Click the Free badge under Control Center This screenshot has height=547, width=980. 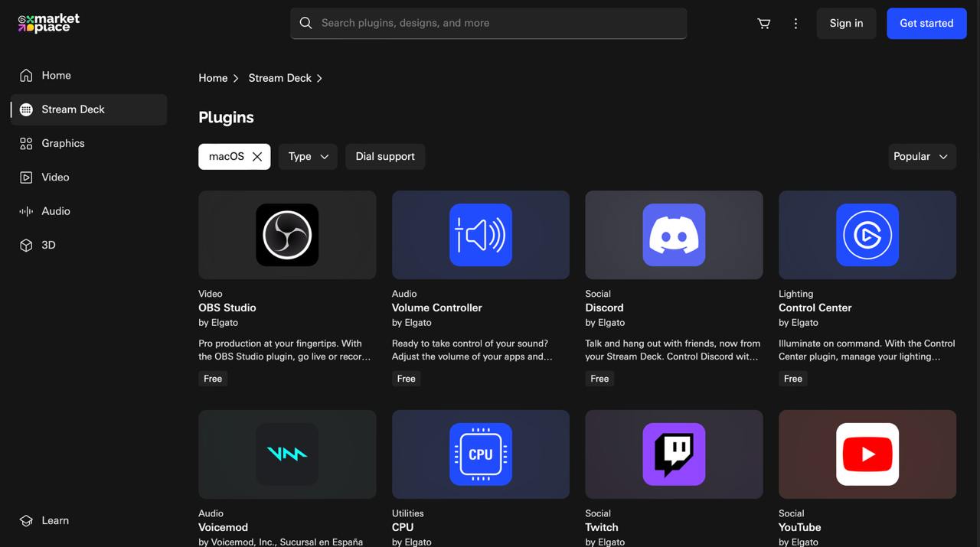tap(793, 379)
